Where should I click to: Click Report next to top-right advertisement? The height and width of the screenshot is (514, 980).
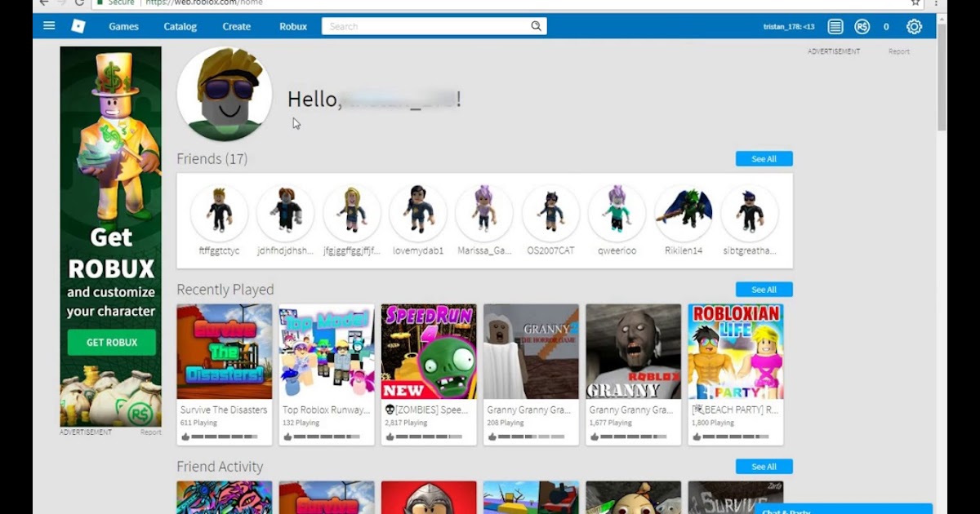[x=899, y=51]
